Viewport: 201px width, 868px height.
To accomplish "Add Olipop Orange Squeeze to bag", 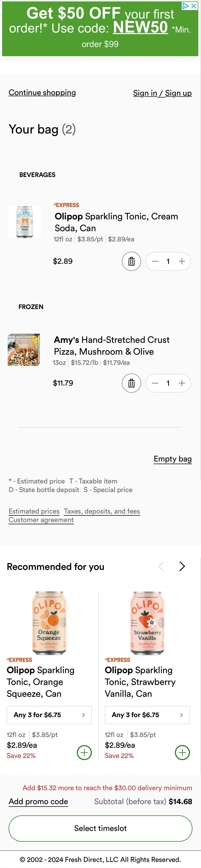I will pos(84,752).
